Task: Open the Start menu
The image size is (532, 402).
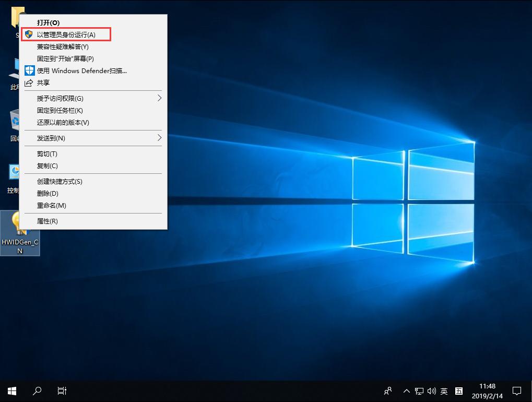Action: pos(11,391)
